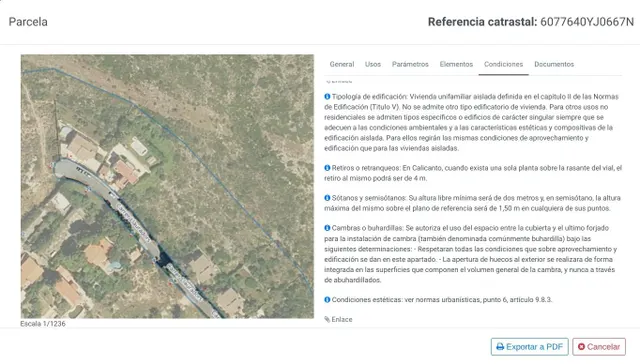The width and height of the screenshot is (640, 364).
Task: Click the 'Sótanos y semisótanos' paragraph text
Action: [472, 203]
